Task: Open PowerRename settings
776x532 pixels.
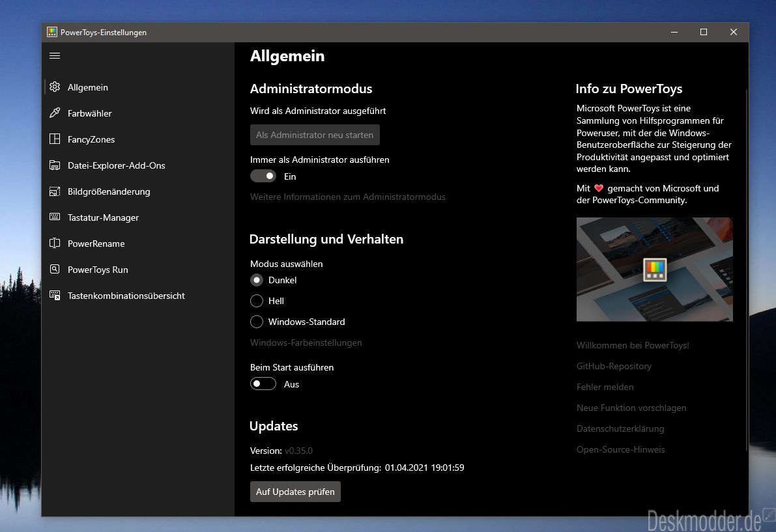Action: [x=139, y=244]
